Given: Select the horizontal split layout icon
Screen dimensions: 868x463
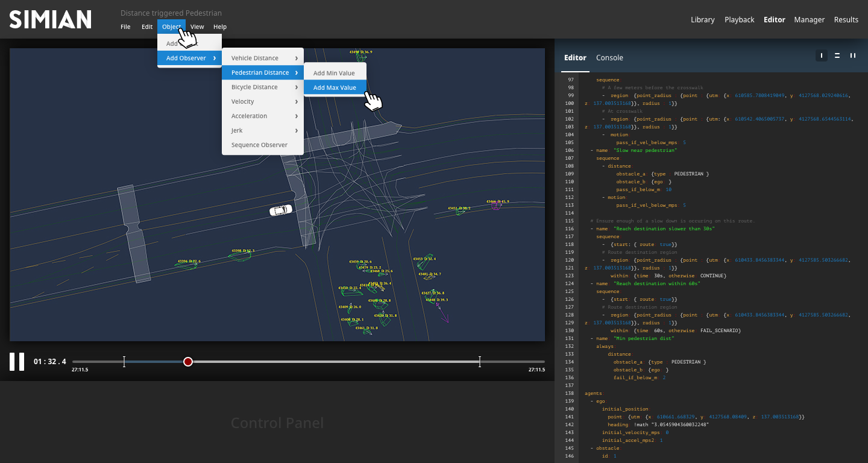Looking at the screenshot, I should click(x=837, y=55).
